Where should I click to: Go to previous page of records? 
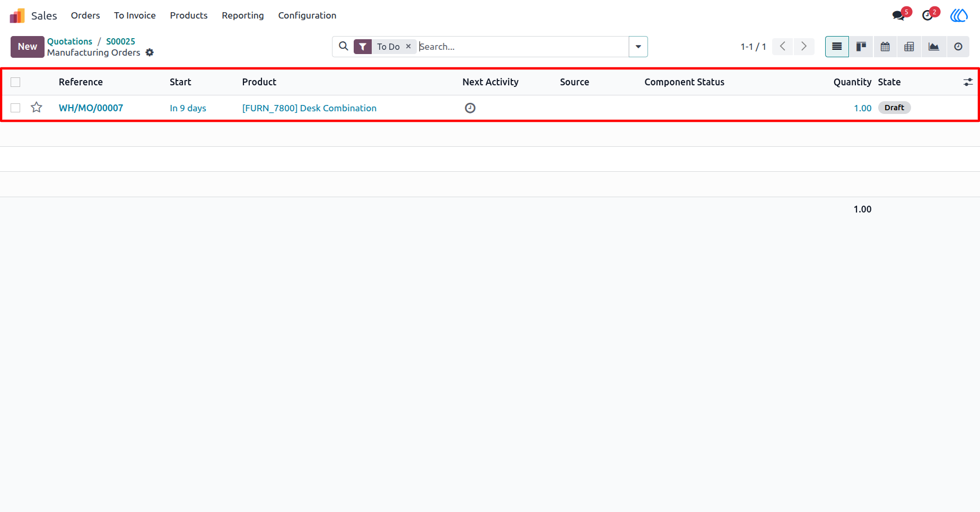tap(783, 47)
